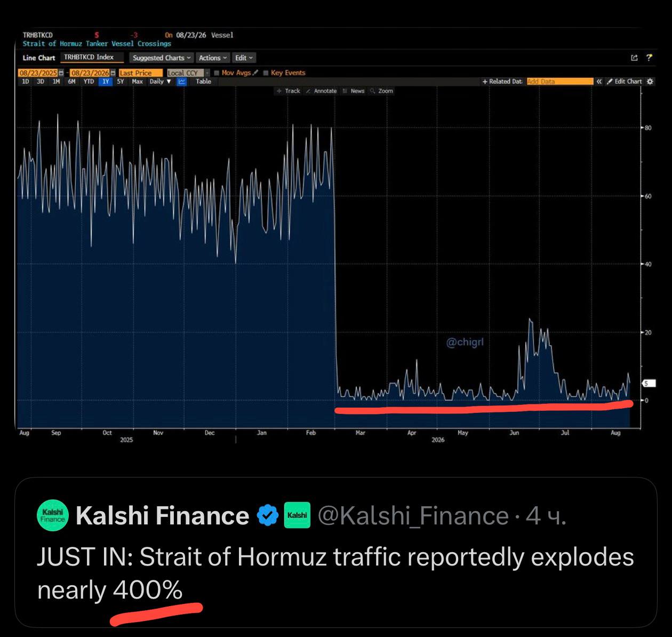
Task: Expand the Daily periodicity dropdown
Action: [160, 82]
